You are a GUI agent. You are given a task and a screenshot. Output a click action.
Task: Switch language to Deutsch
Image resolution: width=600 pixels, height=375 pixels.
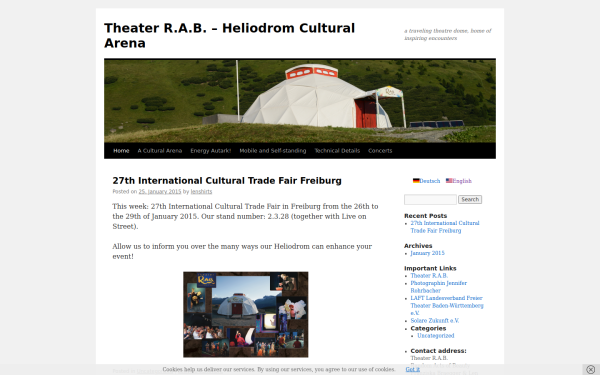coord(430,181)
